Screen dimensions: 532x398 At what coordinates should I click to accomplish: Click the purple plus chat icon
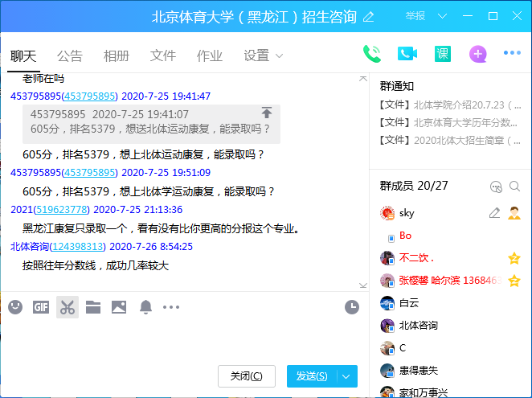point(477,54)
